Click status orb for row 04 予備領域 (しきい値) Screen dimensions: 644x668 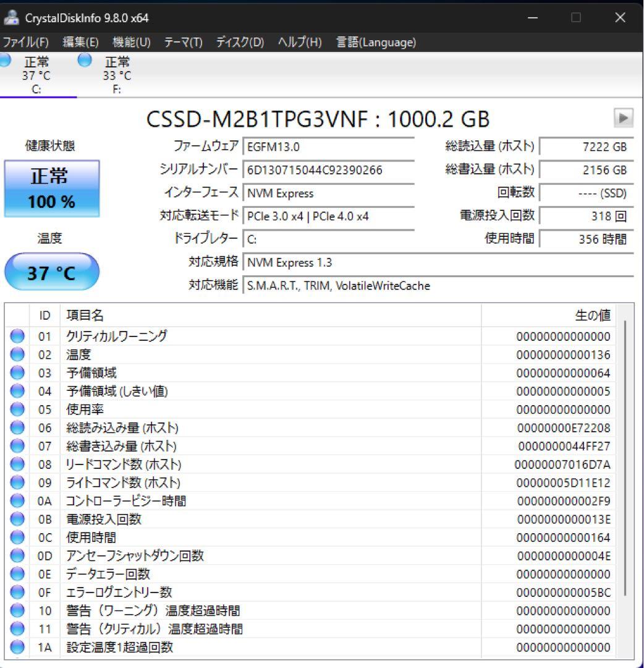pos(17,391)
